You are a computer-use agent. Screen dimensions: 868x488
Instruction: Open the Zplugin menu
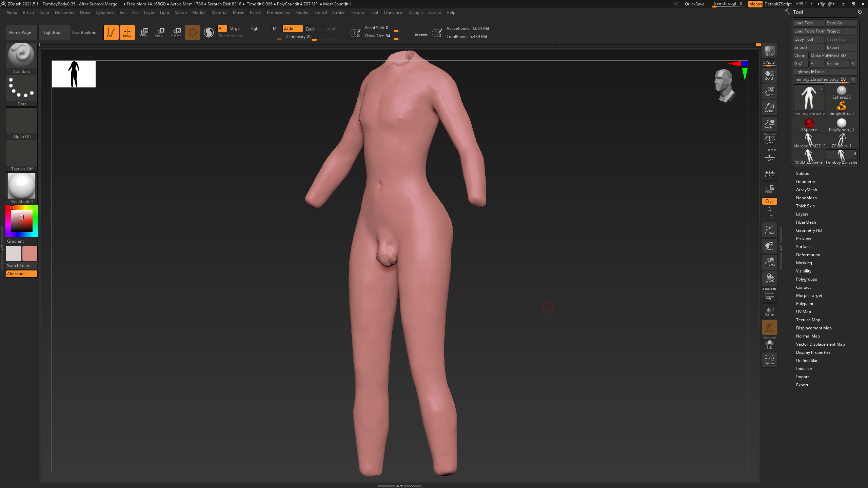(x=415, y=13)
